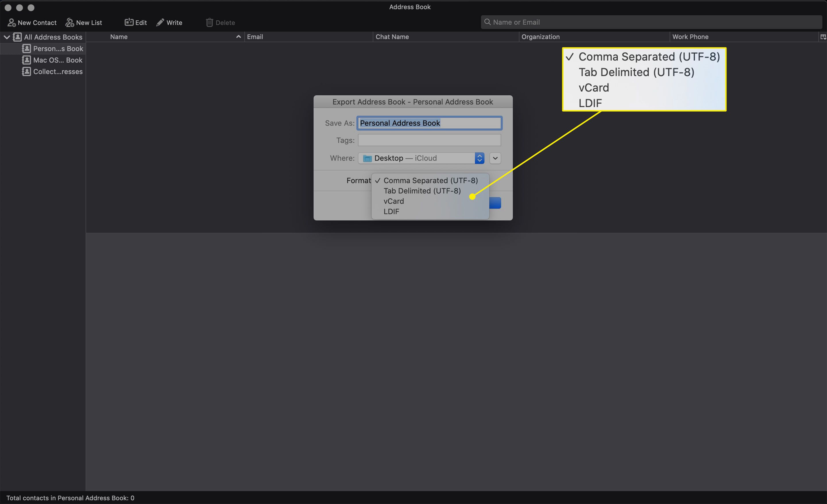Sort by the Chat Name column
The image size is (827, 504).
446,37
